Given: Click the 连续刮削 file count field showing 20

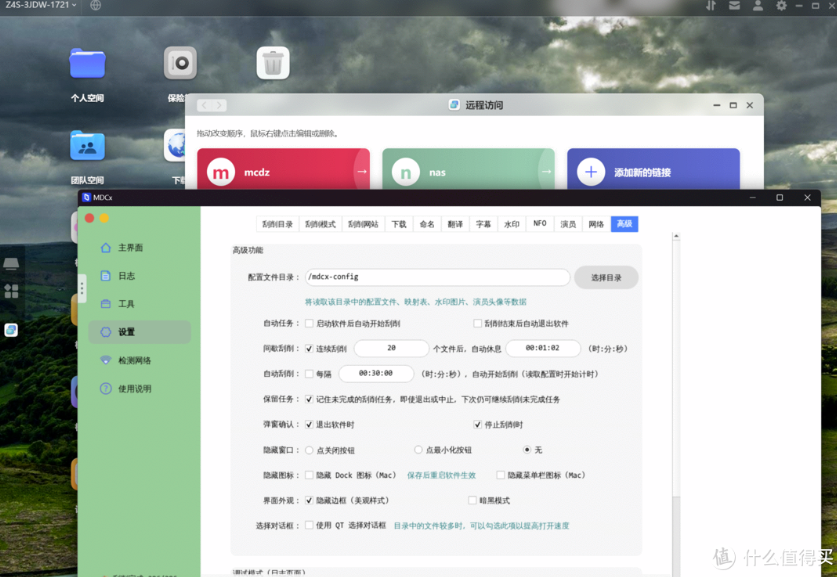Looking at the screenshot, I should tap(391, 348).
